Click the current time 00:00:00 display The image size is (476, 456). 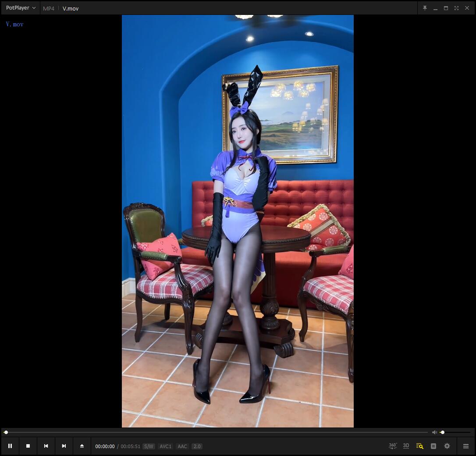pos(105,446)
